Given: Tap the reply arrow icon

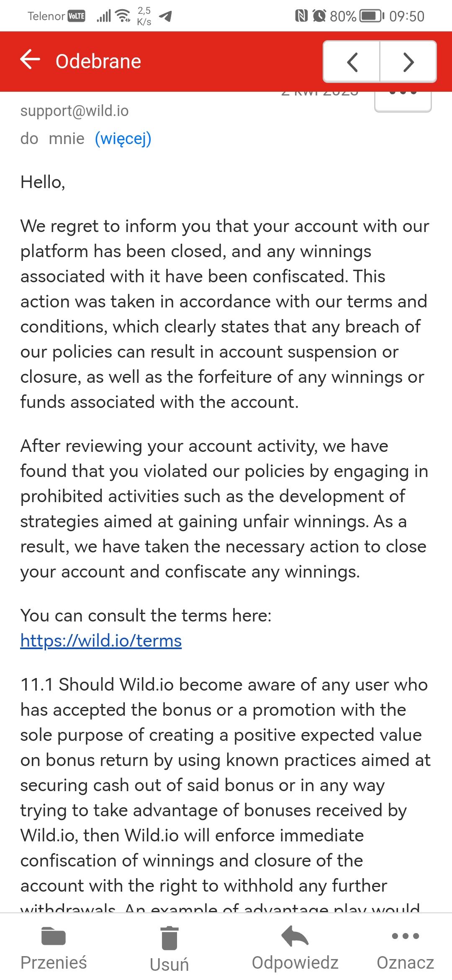Looking at the screenshot, I should click(295, 936).
